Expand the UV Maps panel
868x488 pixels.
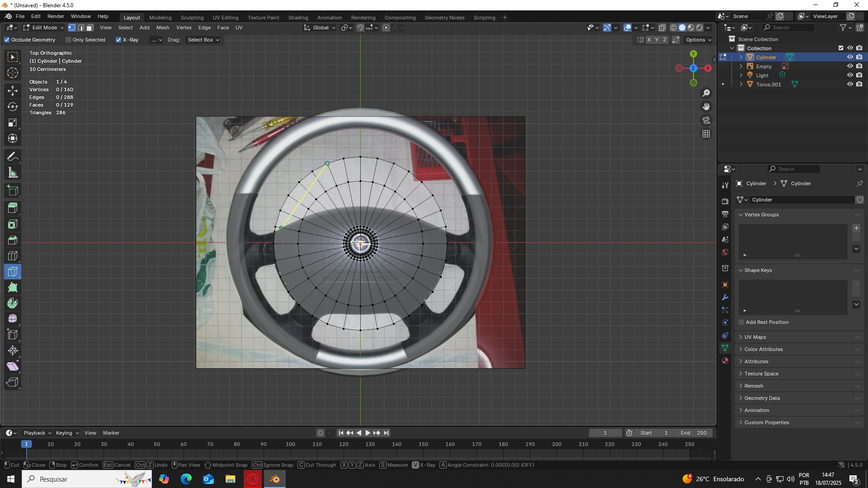click(755, 337)
